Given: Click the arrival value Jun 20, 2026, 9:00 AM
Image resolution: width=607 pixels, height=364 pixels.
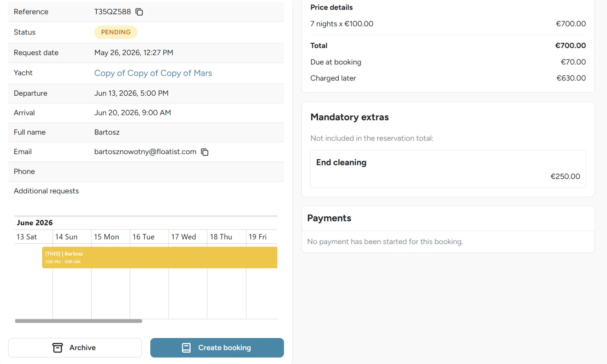Looking at the screenshot, I should point(133,113).
